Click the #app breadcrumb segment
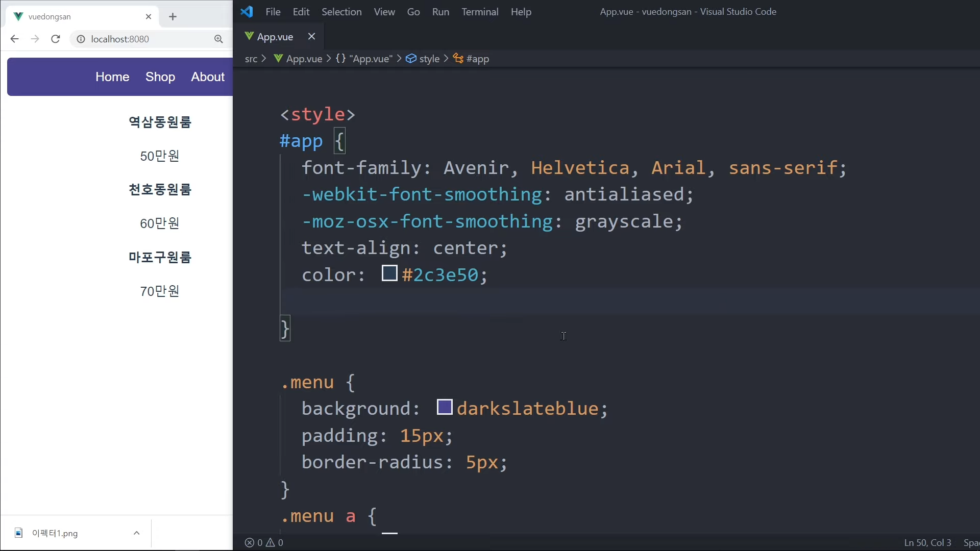This screenshot has height=551, width=980. (477, 59)
